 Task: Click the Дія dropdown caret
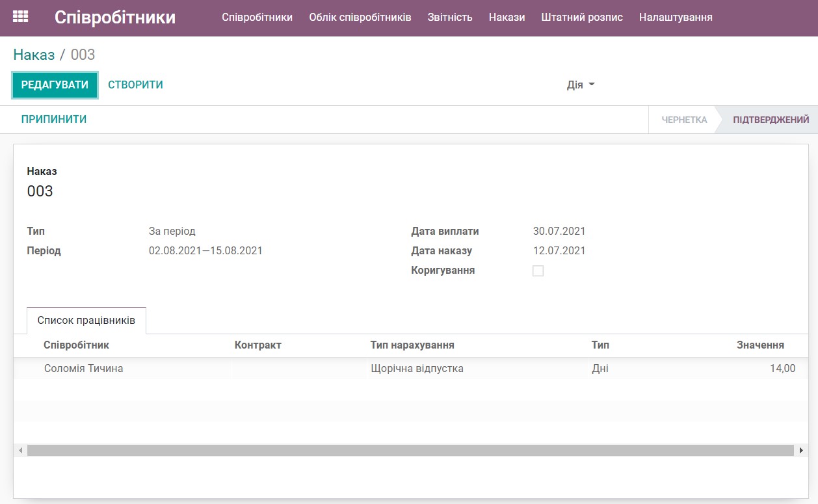pos(592,85)
